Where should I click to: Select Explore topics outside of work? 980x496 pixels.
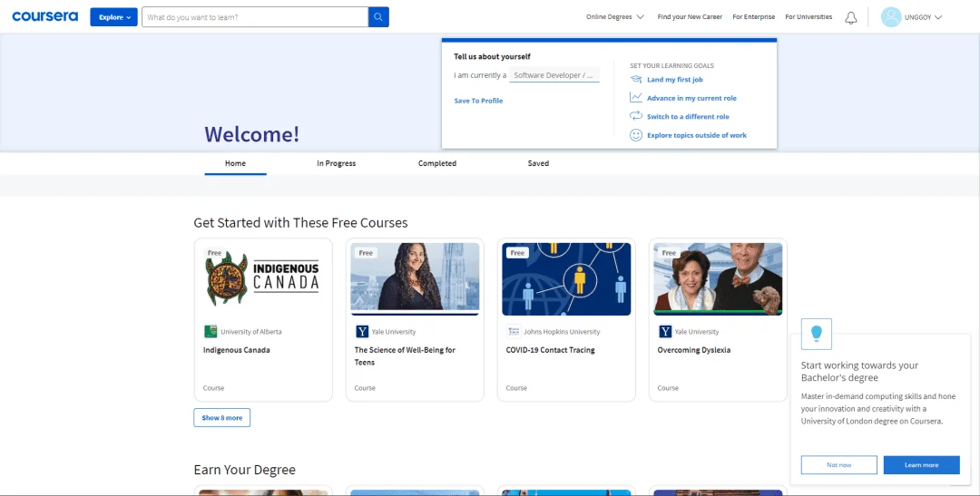coord(697,135)
